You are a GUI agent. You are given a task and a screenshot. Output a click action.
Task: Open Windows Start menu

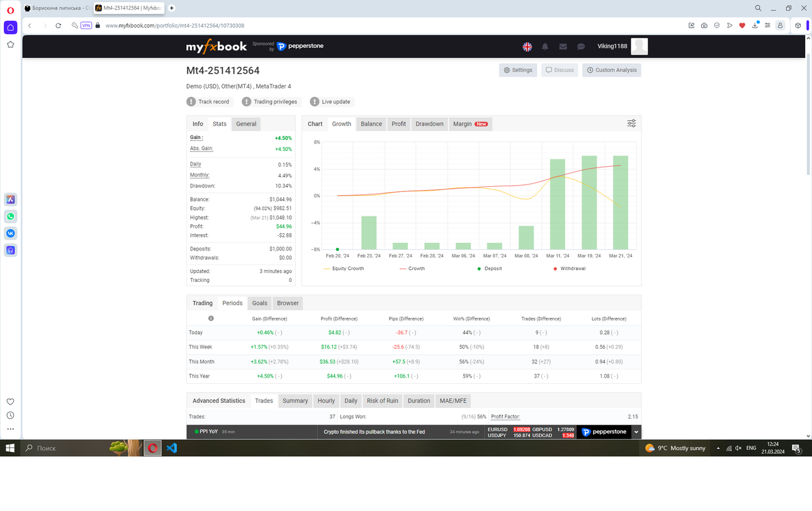click(10, 448)
